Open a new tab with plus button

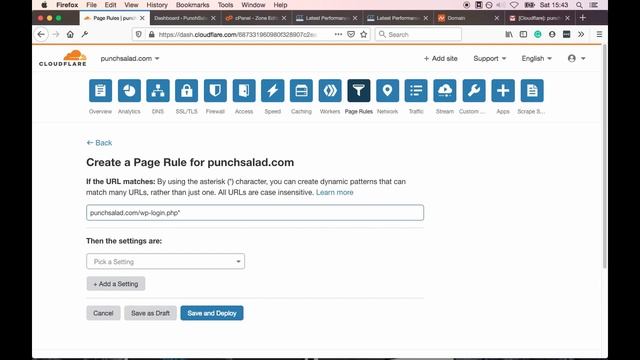[582, 18]
